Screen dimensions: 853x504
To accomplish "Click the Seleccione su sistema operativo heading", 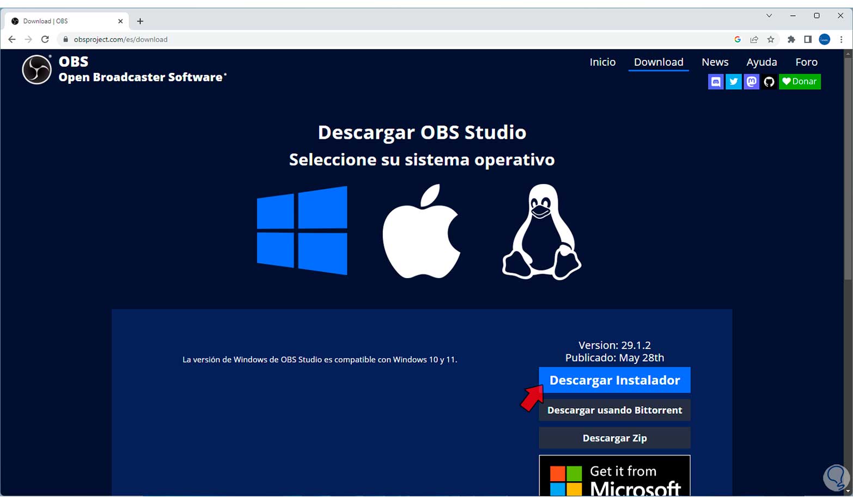I will pyautogui.click(x=422, y=159).
